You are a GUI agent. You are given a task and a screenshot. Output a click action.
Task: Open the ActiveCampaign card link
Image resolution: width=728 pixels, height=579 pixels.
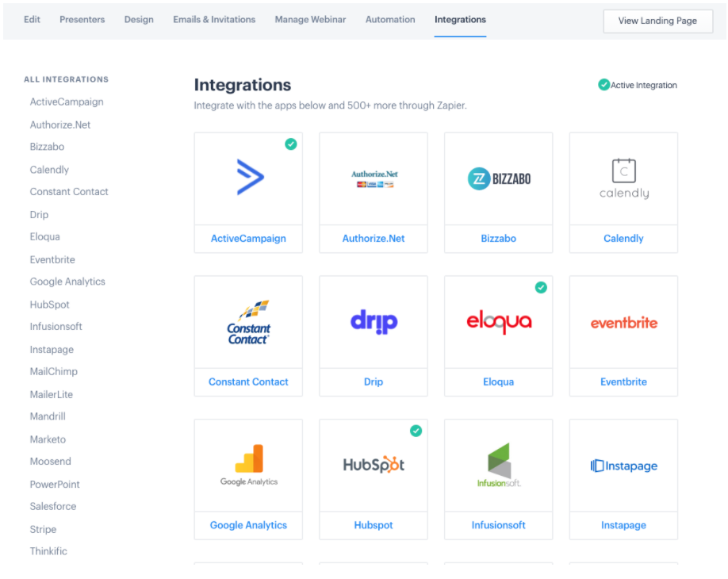tap(248, 238)
